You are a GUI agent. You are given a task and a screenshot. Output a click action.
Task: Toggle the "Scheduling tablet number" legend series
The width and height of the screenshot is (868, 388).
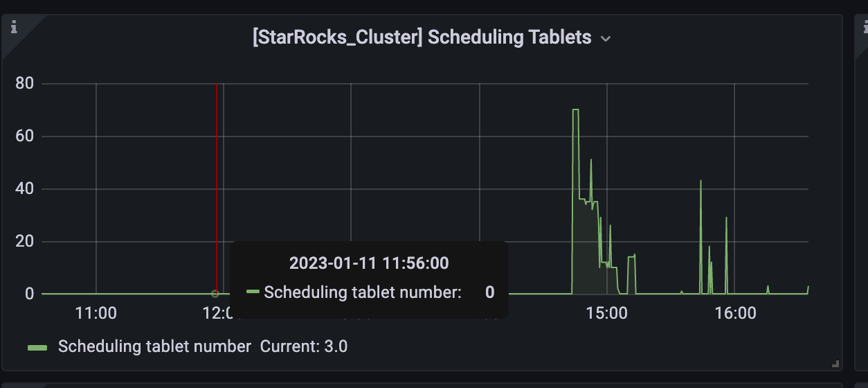tap(154, 346)
